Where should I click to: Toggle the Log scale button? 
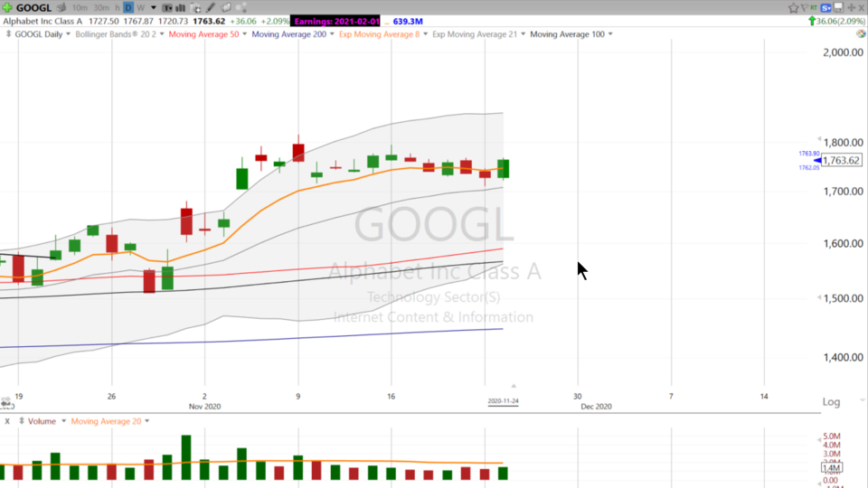pyautogui.click(x=831, y=401)
